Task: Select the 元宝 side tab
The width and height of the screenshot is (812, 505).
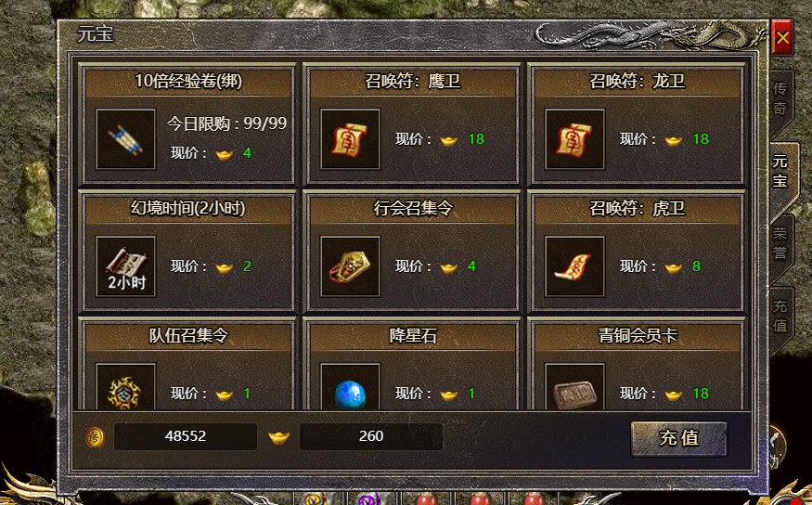Action: [781, 172]
